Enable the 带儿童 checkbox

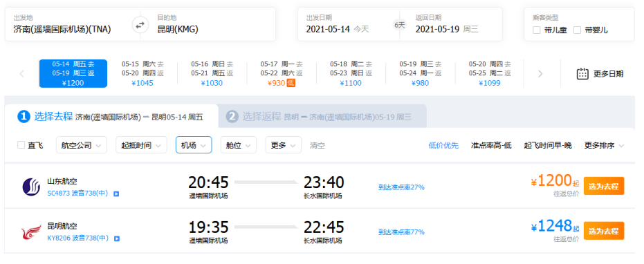pyautogui.click(x=536, y=30)
